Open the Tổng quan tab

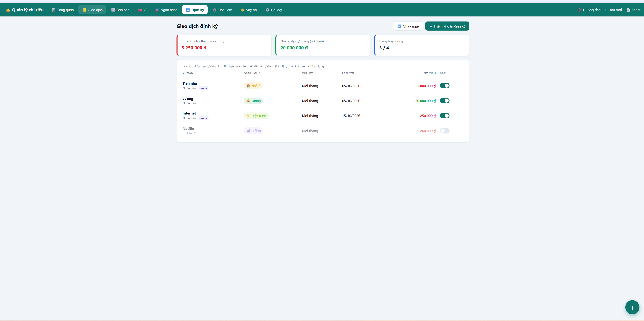pyautogui.click(x=63, y=10)
